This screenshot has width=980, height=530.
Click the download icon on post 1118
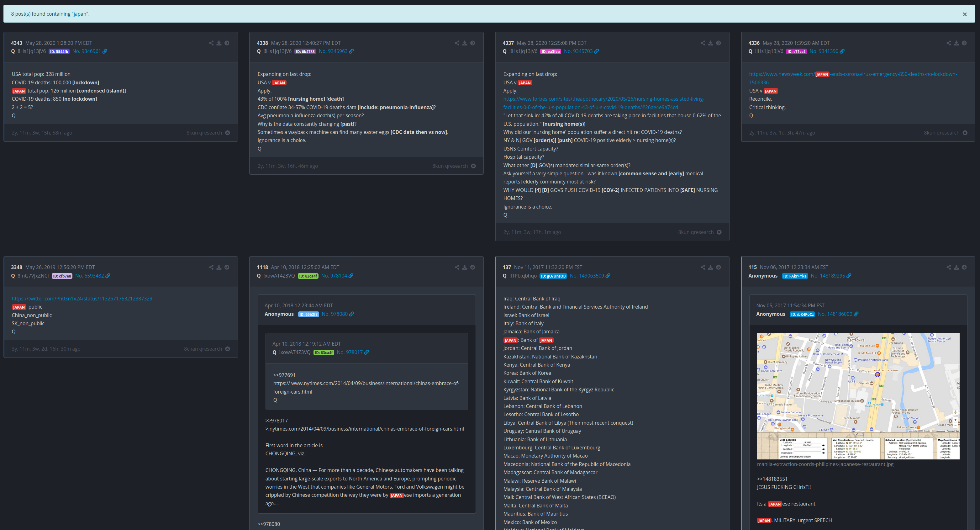coord(465,268)
